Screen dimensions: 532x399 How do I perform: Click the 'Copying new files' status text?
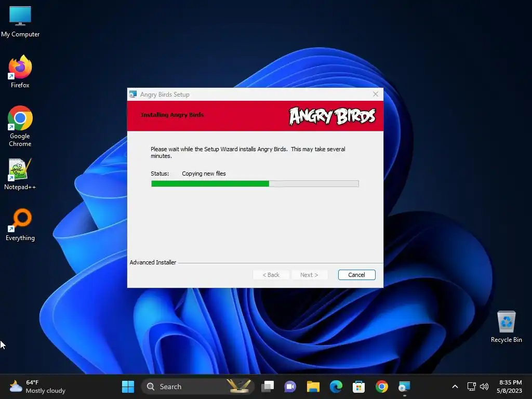point(204,174)
